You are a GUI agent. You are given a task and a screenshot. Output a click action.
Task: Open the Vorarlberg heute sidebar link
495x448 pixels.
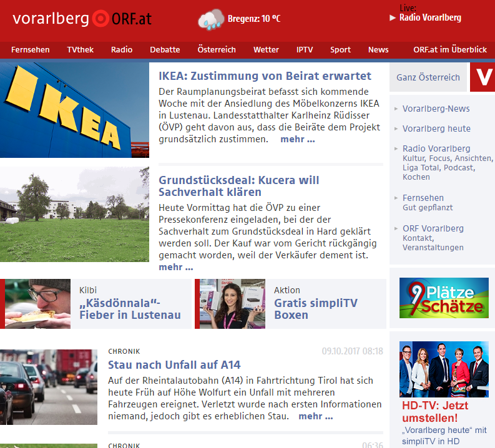click(x=436, y=129)
